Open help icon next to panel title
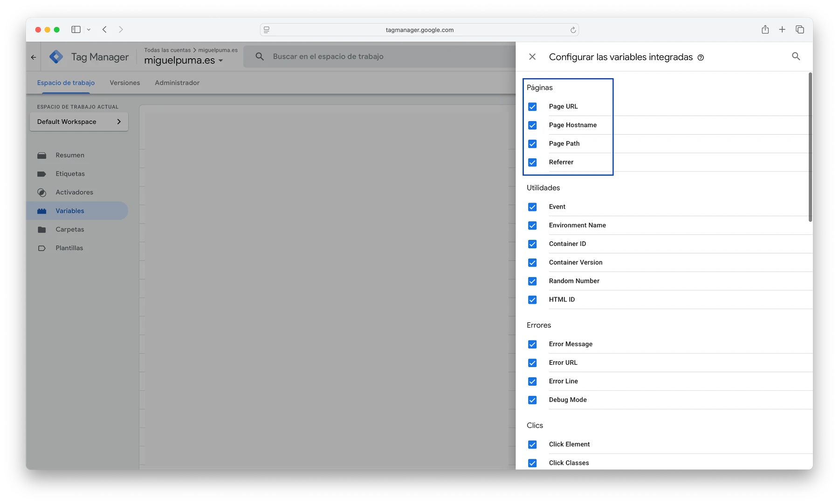 click(x=701, y=58)
